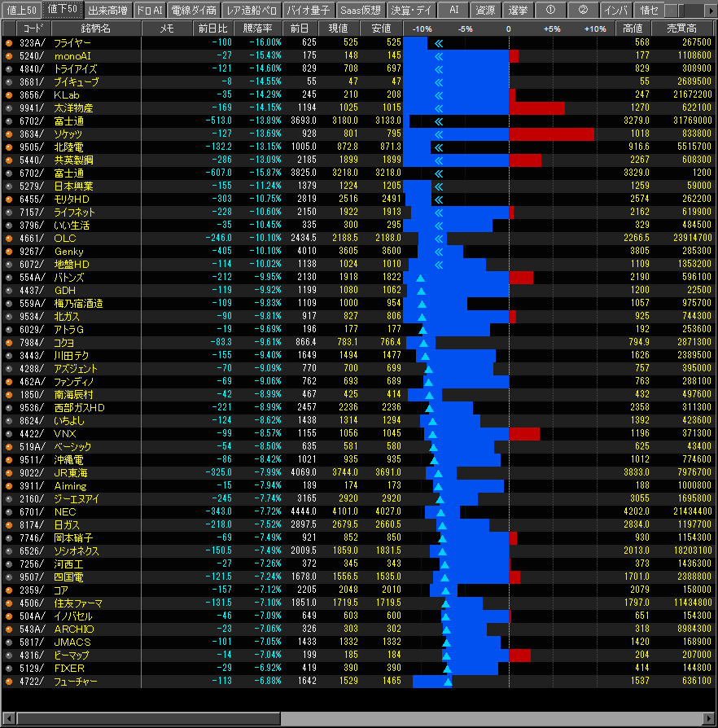Select the orange marker for 3656 KLab

tap(9, 94)
